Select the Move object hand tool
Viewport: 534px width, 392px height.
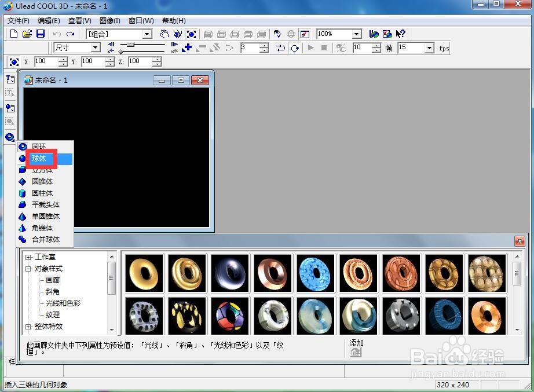click(164, 34)
